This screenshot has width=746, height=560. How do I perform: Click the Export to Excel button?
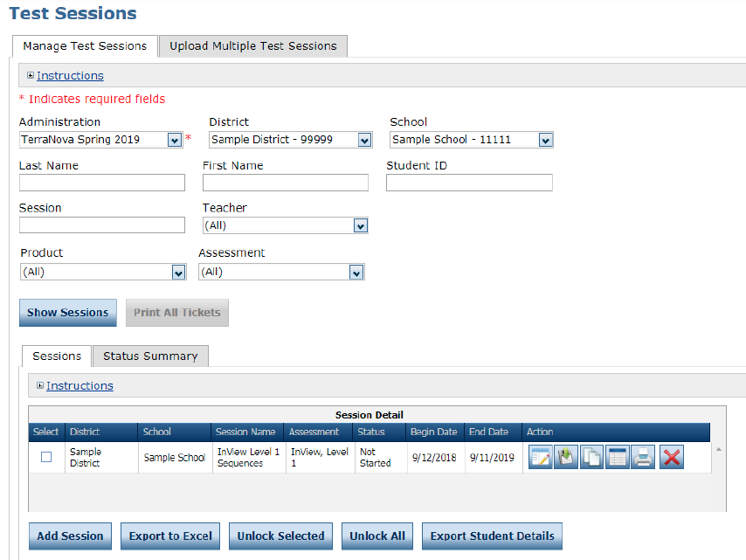[x=169, y=536]
